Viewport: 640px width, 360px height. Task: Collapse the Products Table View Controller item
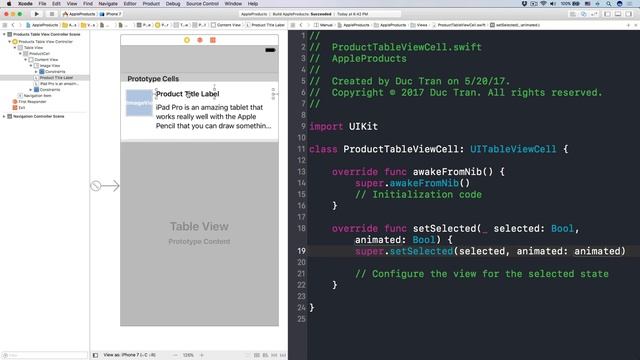[9, 42]
